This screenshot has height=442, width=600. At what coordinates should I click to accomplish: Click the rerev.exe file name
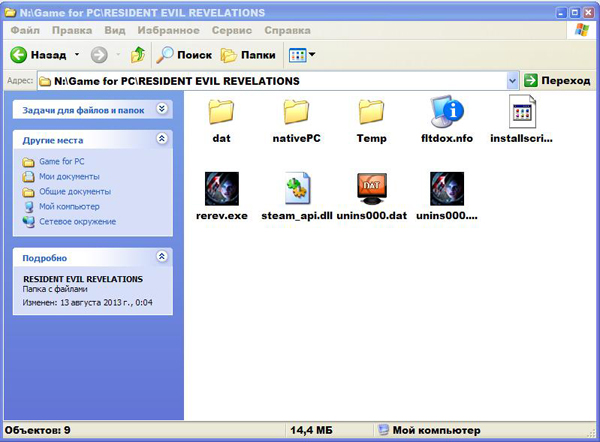[x=222, y=215]
